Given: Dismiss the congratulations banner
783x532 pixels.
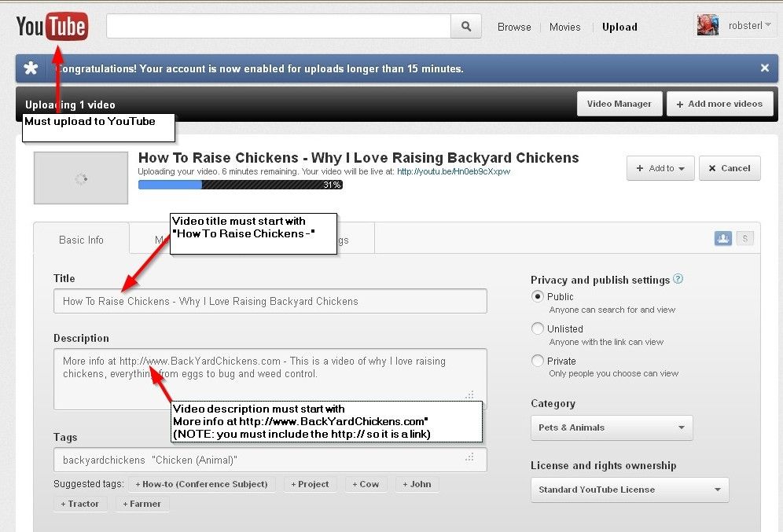Looking at the screenshot, I should pos(764,68).
